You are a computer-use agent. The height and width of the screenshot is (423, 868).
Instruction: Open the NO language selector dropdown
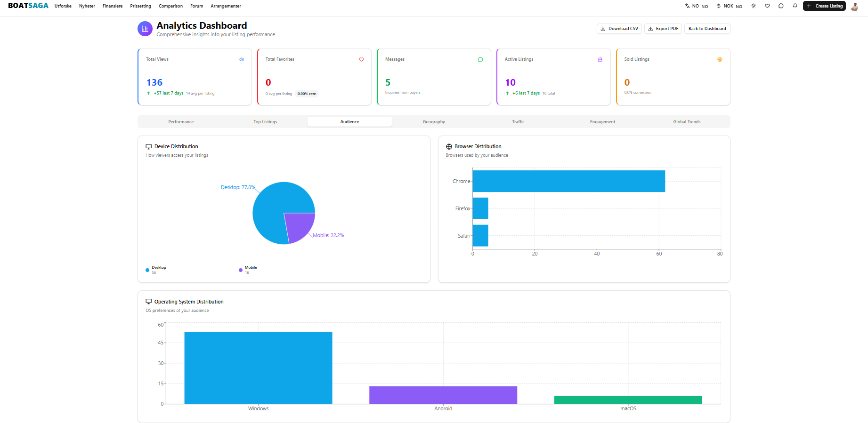point(696,6)
